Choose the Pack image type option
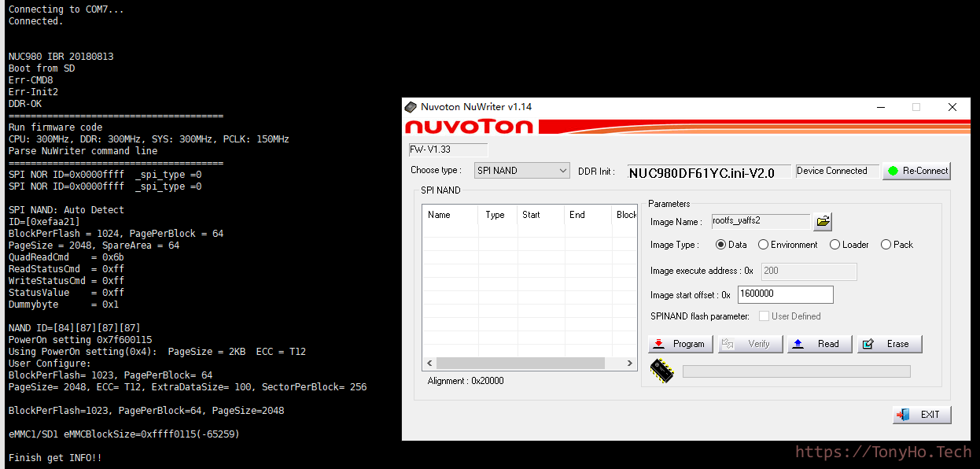This screenshot has height=469, width=980. (886, 245)
